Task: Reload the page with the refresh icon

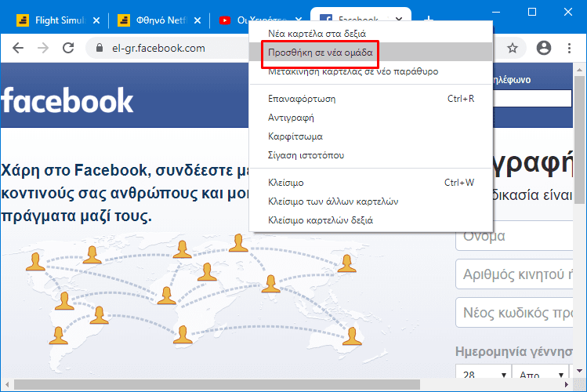Action: pyautogui.click(x=68, y=48)
